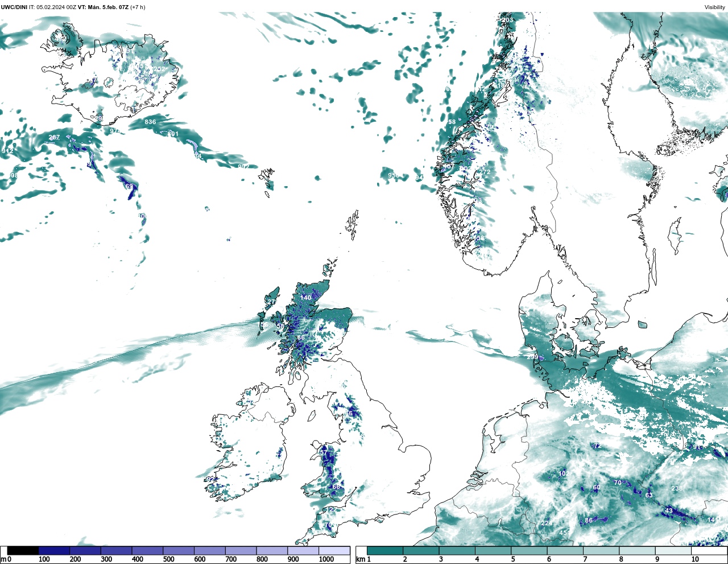Click the '86' visibility value near the bottom
The height and width of the screenshot is (564, 728).
tap(589, 520)
